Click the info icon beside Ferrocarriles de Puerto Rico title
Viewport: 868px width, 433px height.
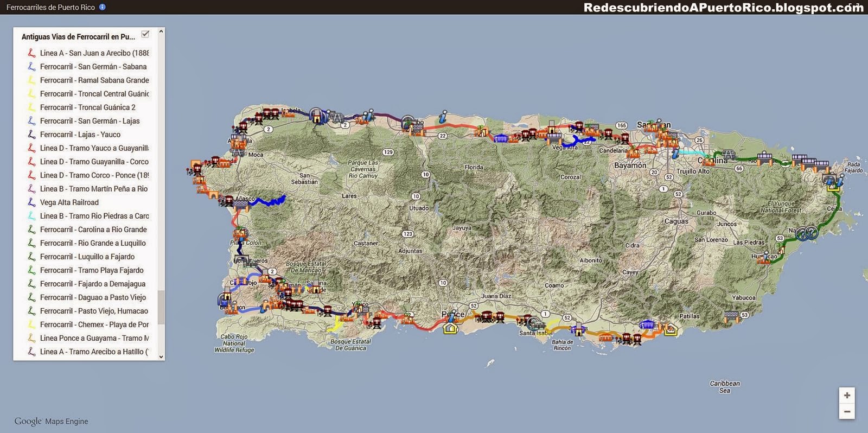tap(103, 7)
